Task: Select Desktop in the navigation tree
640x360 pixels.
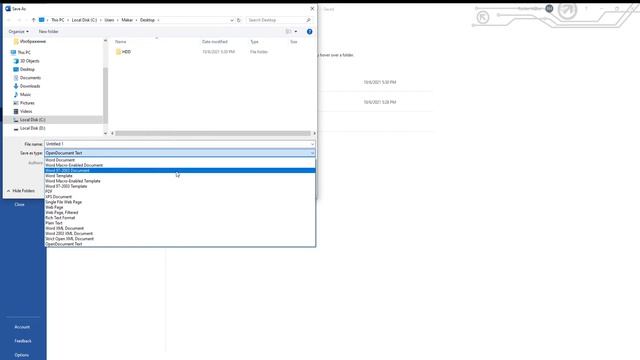Action: [x=27, y=69]
